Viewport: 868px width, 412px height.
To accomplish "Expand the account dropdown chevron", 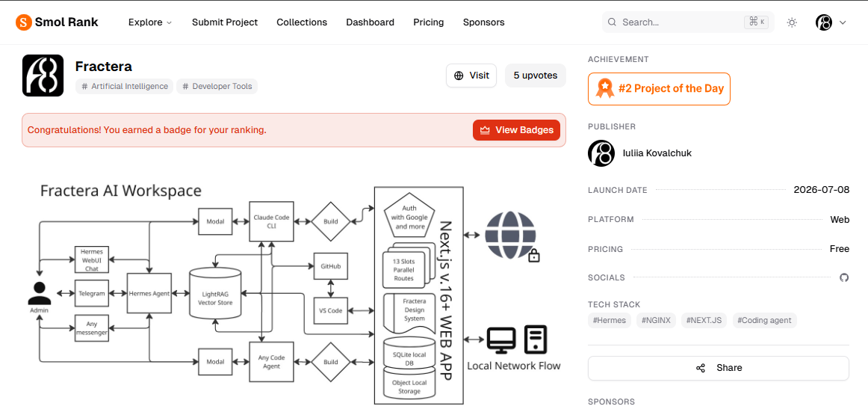I will pyautogui.click(x=843, y=22).
